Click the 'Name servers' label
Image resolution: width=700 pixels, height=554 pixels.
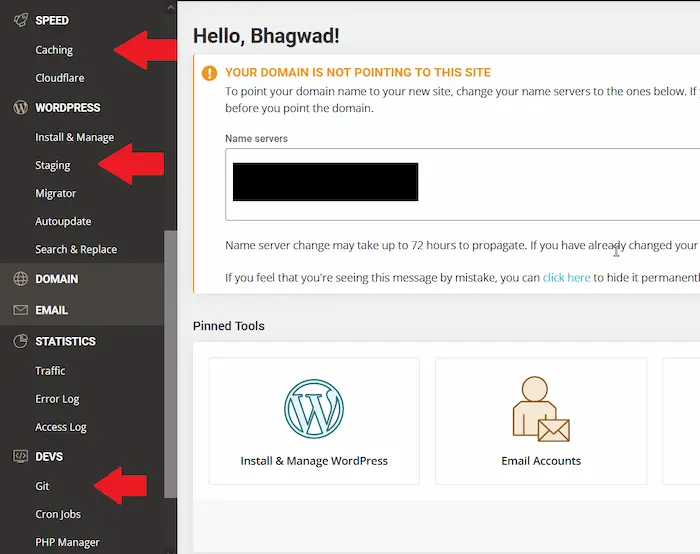tap(256, 138)
